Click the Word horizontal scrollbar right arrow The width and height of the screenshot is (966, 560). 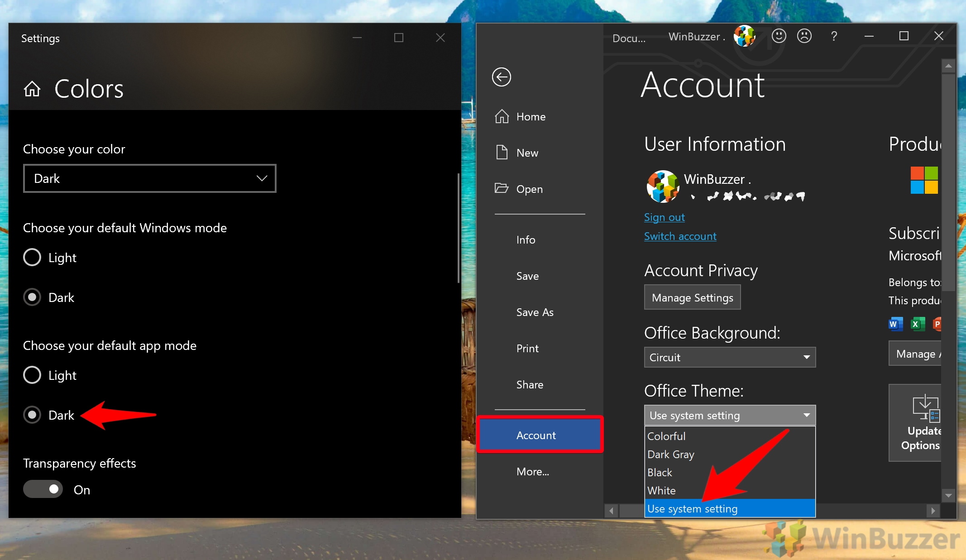pyautogui.click(x=933, y=511)
